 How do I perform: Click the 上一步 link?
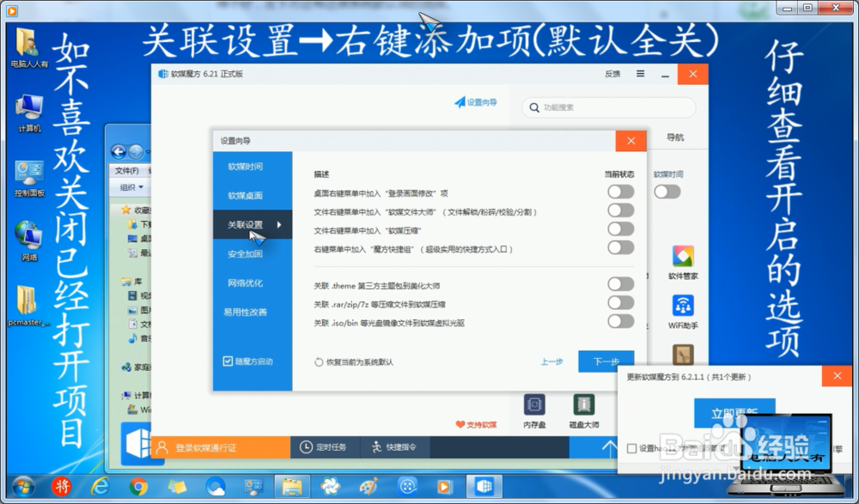click(x=551, y=361)
